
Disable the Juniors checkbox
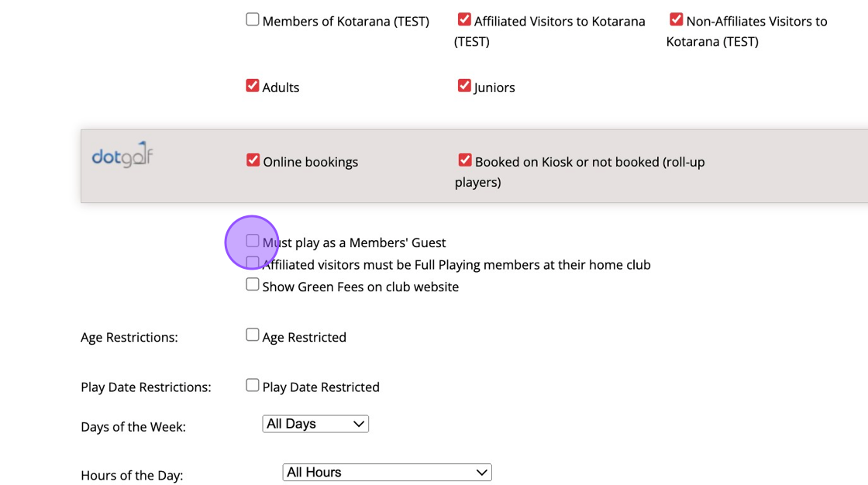(x=464, y=86)
